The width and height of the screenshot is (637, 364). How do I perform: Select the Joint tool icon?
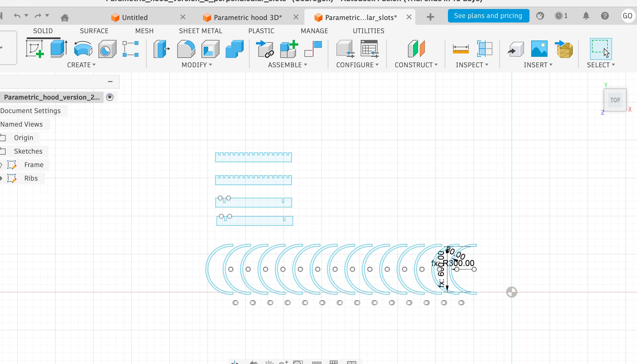[x=313, y=49]
